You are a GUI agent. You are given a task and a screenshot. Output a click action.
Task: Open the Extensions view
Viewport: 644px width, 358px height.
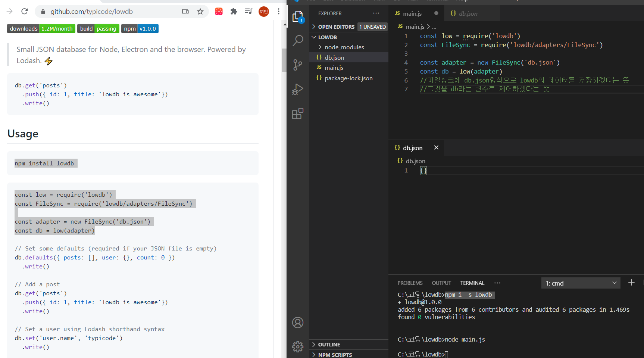click(x=298, y=113)
